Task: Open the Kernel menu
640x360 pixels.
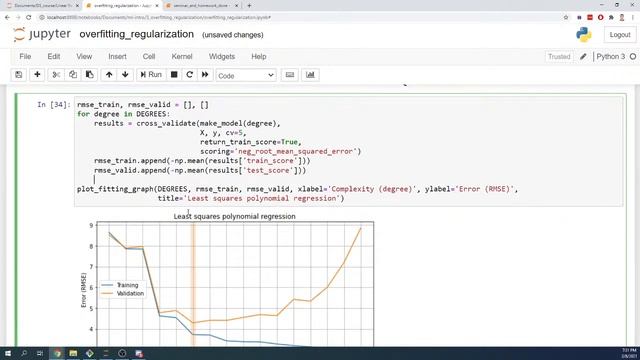Action: click(182, 56)
